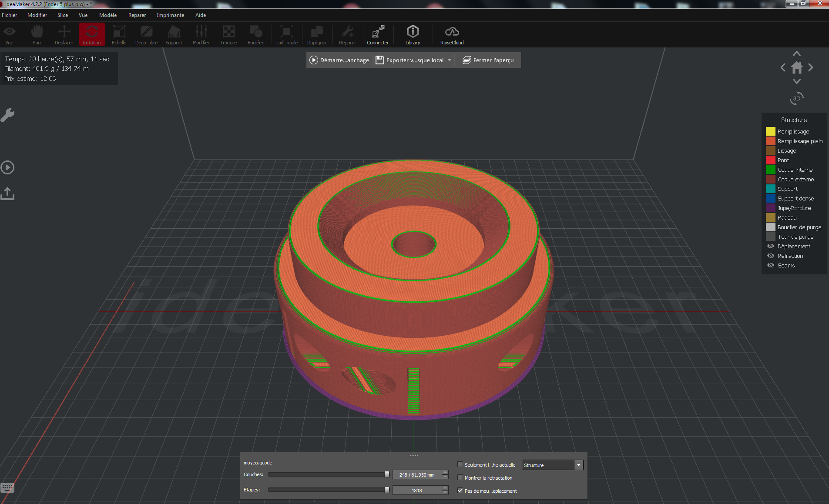829x504 pixels.
Task: Click the green Coque interne swatch
Action: [771, 170]
